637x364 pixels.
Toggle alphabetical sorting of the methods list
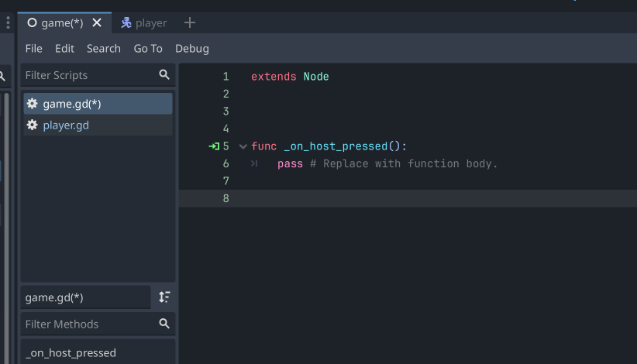pos(164,297)
